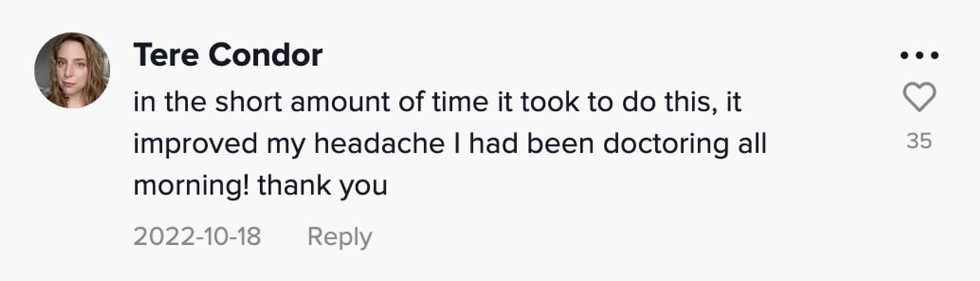
Task: Open the Tere Condor username link
Action: (228, 54)
